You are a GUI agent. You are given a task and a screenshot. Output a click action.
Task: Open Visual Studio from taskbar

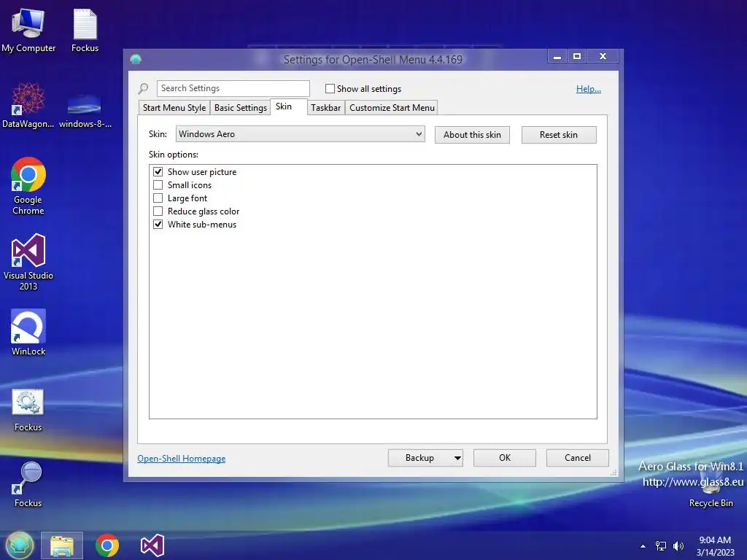(152, 545)
